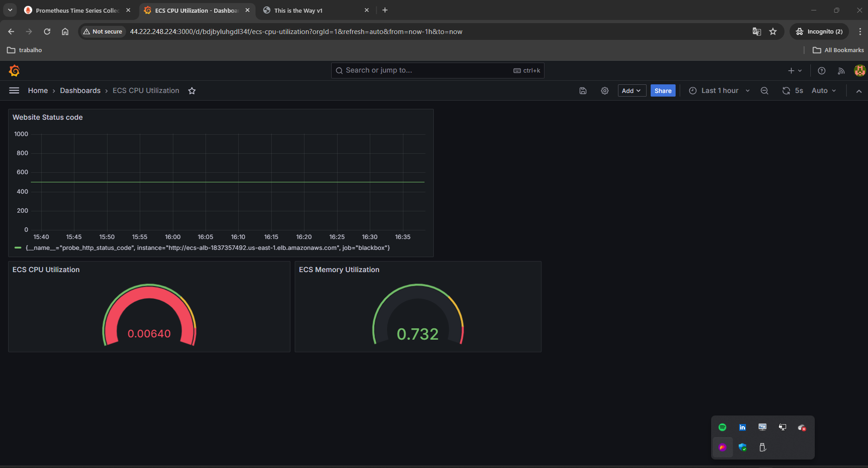The image size is (868, 468).
Task: Open the trabalho bookmarks folder
Action: click(x=25, y=50)
